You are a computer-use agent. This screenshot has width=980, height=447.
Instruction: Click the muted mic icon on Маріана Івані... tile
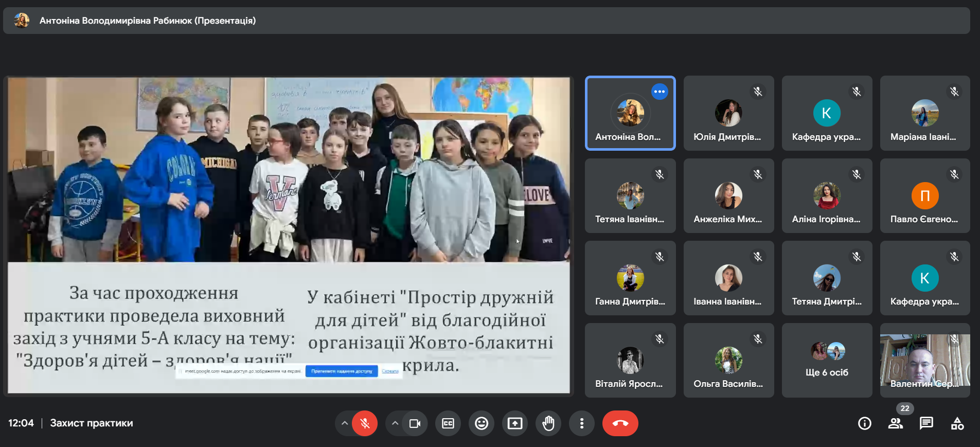pyautogui.click(x=954, y=92)
